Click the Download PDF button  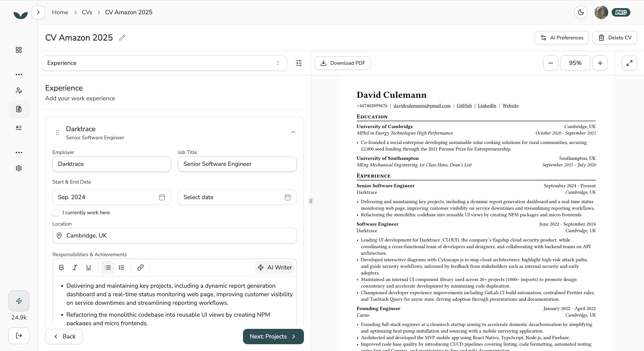pos(342,63)
